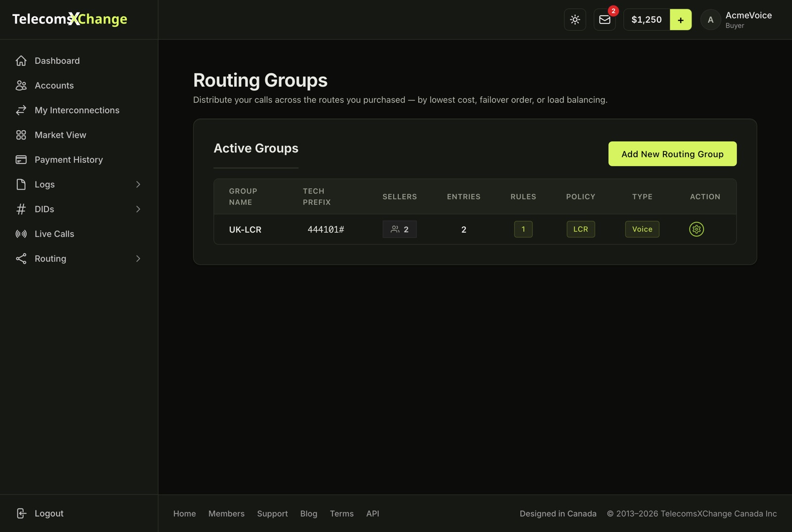The width and height of the screenshot is (792, 532).
Task: Click the Sellers column header
Action: click(x=399, y=196)
